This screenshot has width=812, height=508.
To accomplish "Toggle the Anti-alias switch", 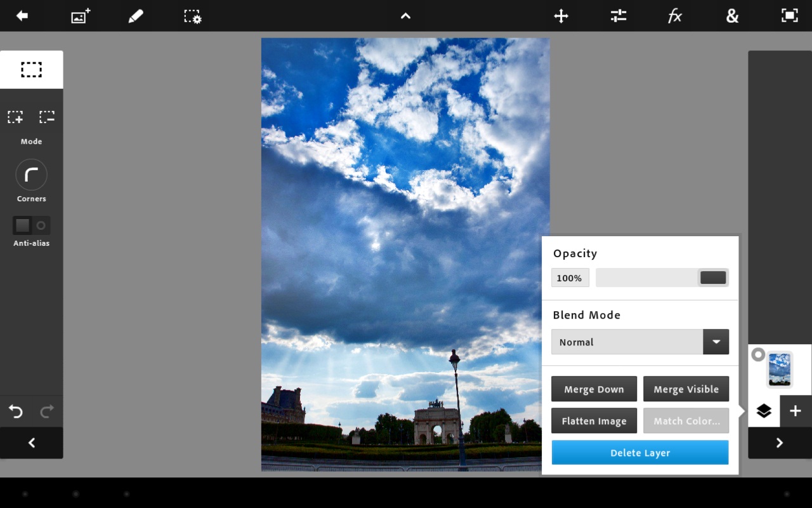I will [x=31, y=225].
